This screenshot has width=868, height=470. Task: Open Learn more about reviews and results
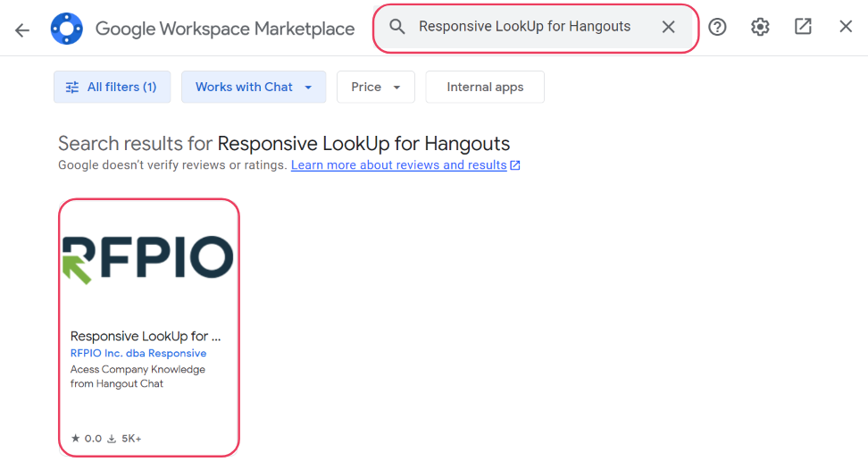click(x=398, y=165)
